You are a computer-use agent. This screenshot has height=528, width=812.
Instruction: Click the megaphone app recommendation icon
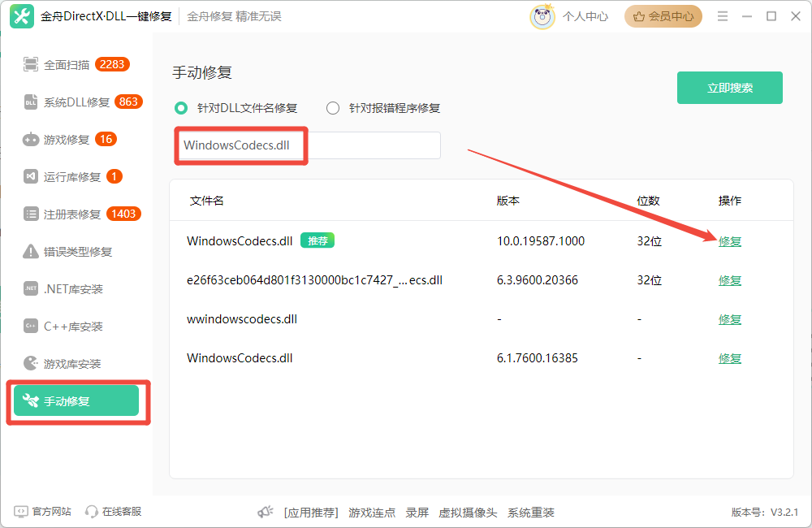[x=266, y=513]
